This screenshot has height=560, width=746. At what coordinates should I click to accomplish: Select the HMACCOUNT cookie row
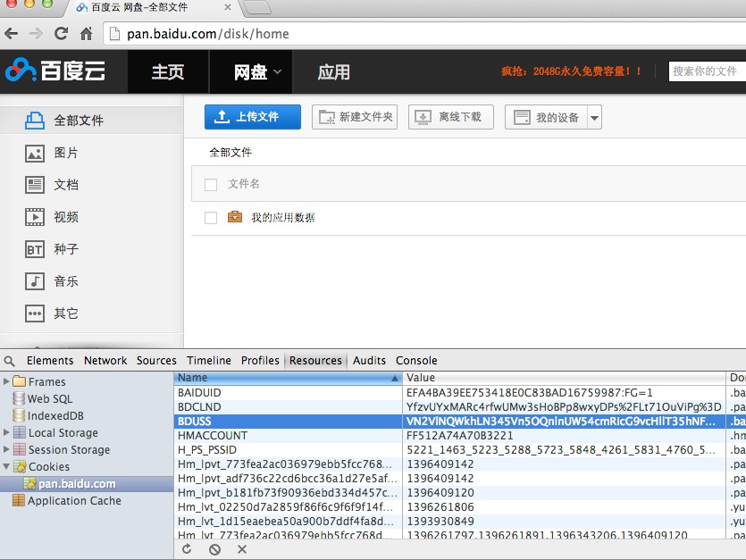(460, 435)
